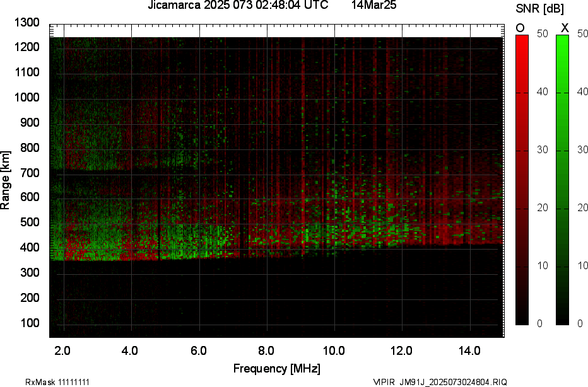This screenshot has width=588, height=387.
Task: Click the VIPIR JM91J RIQ filename text
Action: [x=439, y=382]
